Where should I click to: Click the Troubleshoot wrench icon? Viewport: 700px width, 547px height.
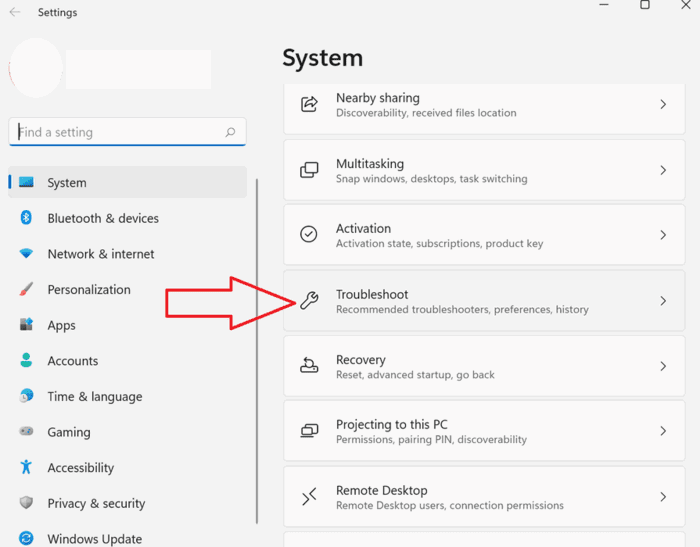coord(309,301)
